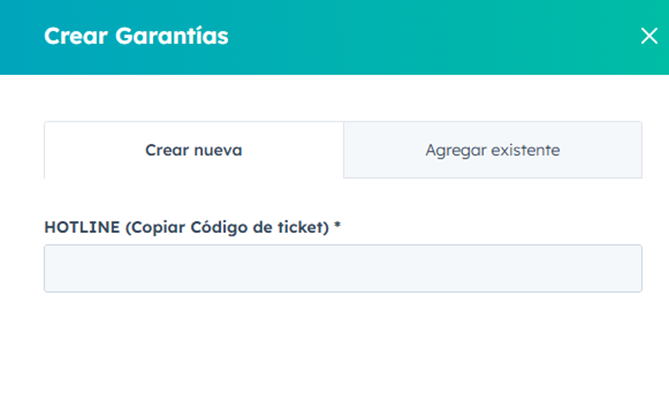Select the tab for adding an existing warranty
The image size is (669, 409).
point(492,150)
